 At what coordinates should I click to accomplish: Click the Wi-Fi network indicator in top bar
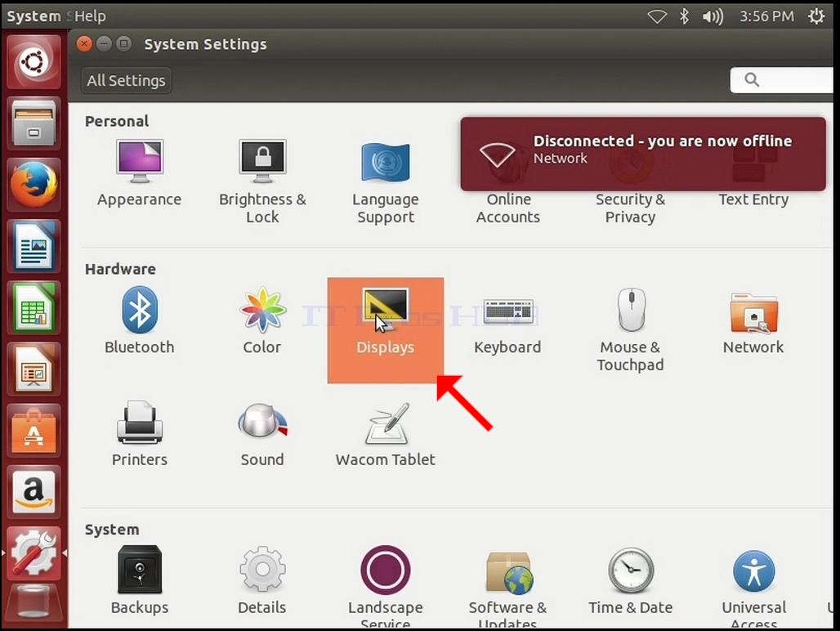pos(657,16)
